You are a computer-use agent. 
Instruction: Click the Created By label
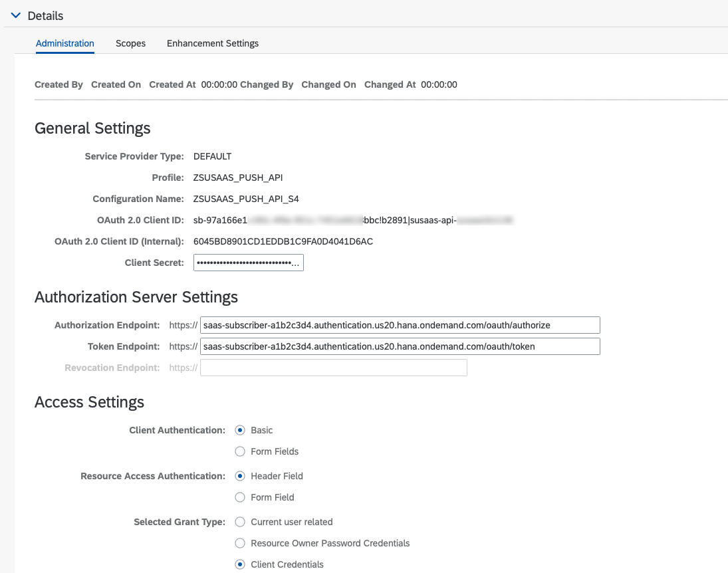click(x=59, y=84)
